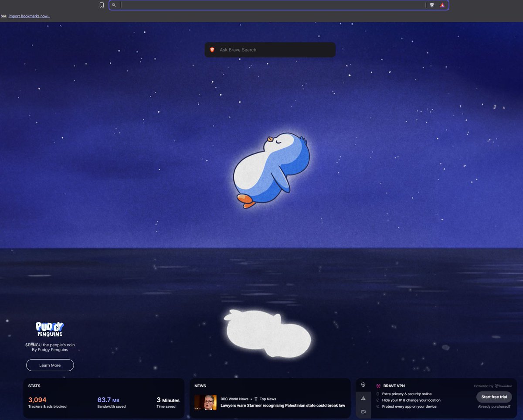Select the VPN shield tab in widget sidebar
The height and width of the screenshot is (420, 523).
click(x=363, y=385)
